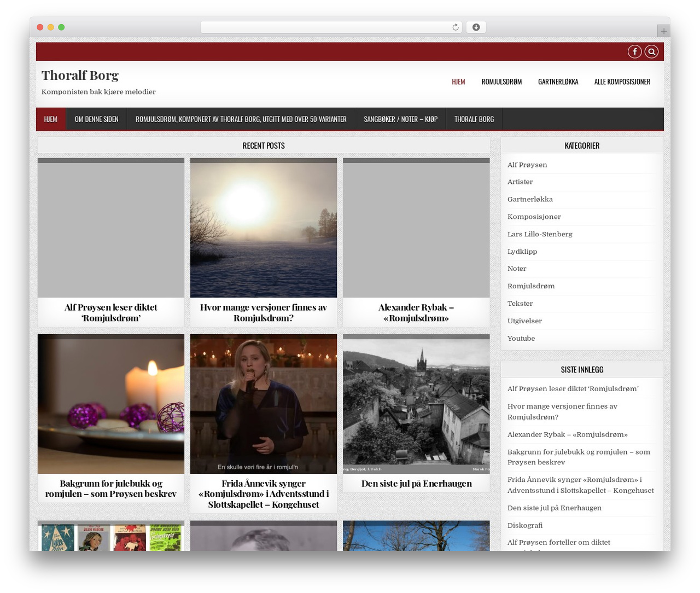Choose the Youtube category
The width and height of the screenshot is (700, 593).
click(x=521, y=339)
